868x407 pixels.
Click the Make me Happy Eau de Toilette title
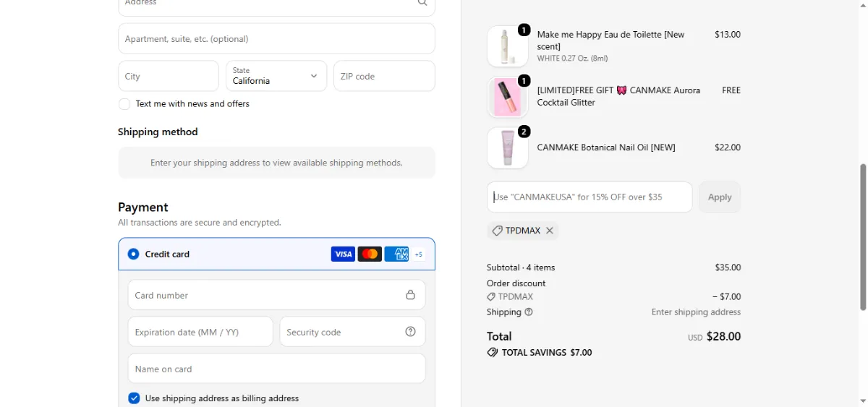610,40
